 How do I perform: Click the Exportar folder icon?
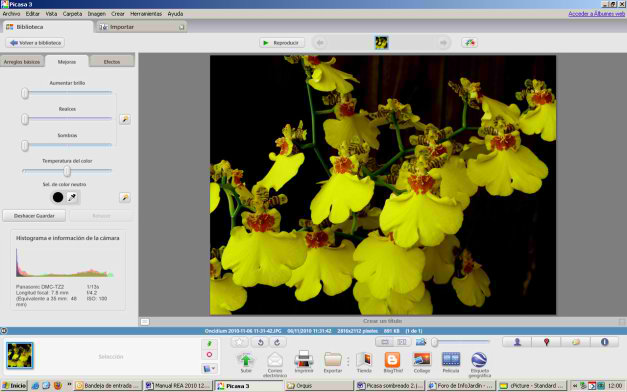click(x=333, y=360)
